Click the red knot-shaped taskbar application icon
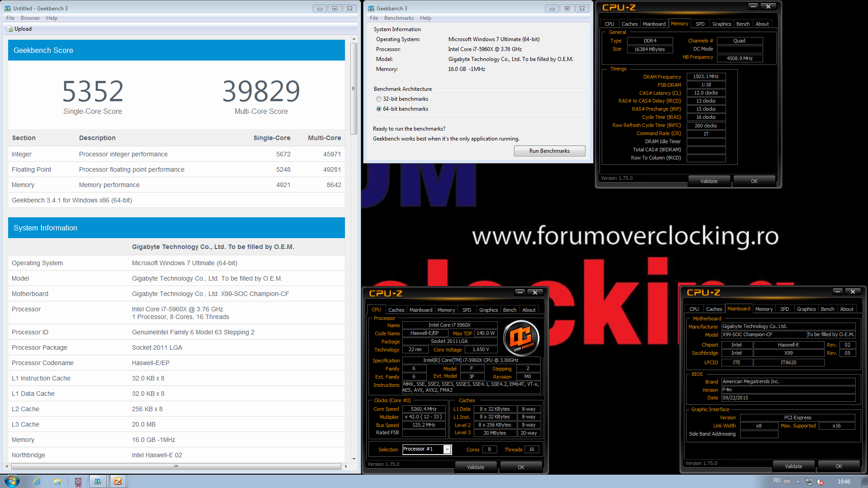The width and height of the screenshot is (868, 488). (x=78, y=481)
